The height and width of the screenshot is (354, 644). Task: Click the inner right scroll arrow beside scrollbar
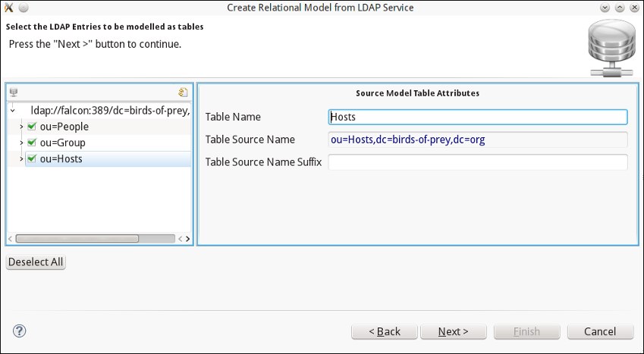(x=181, y=239)
